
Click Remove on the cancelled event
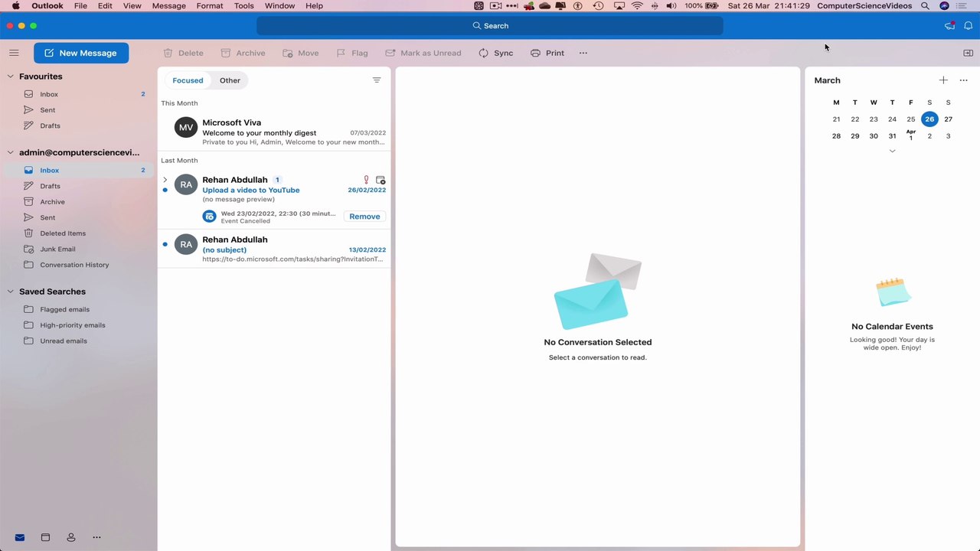(x=364, y=217)
